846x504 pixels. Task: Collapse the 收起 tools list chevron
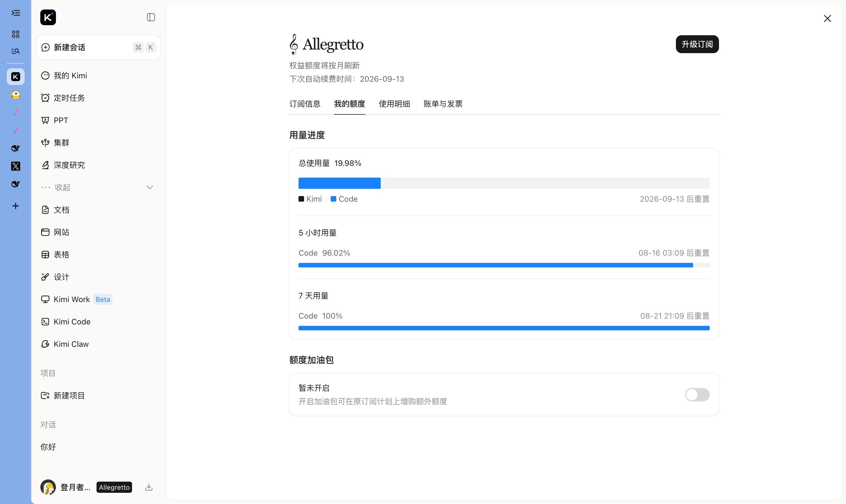[149, 187]
